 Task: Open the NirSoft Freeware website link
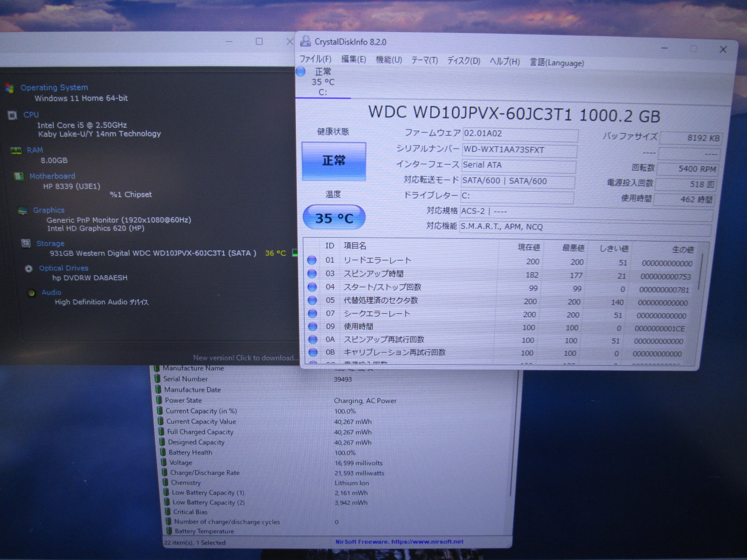pos(399,542)
